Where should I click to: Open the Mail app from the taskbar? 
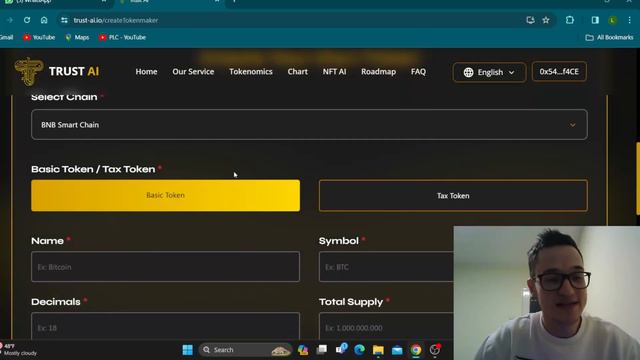[x=397, y=350]
